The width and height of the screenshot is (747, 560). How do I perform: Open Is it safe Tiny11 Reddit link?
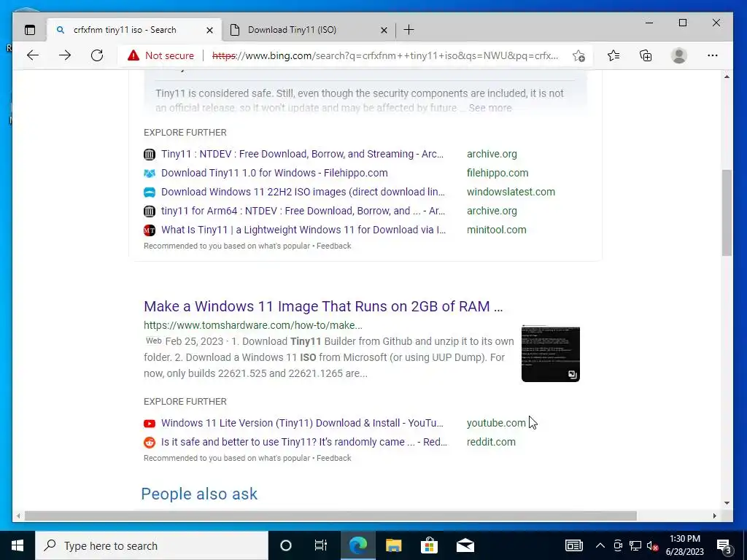[304, 442]
